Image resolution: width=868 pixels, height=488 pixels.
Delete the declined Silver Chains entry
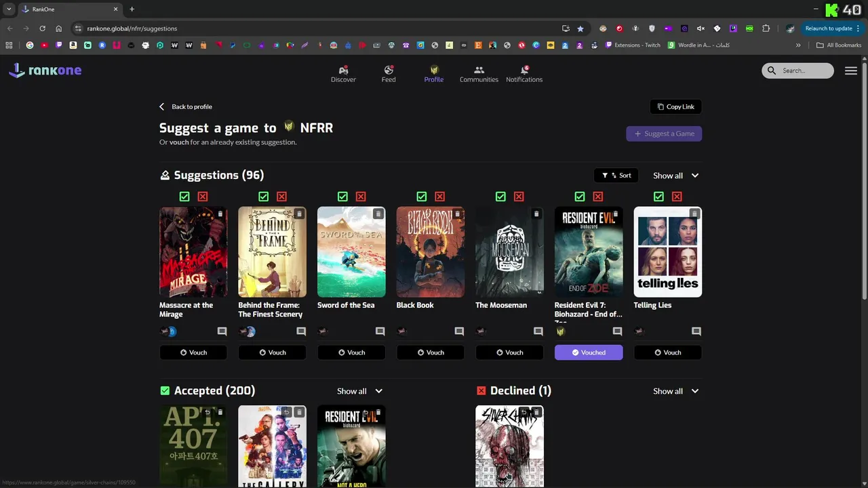[536, 412]
